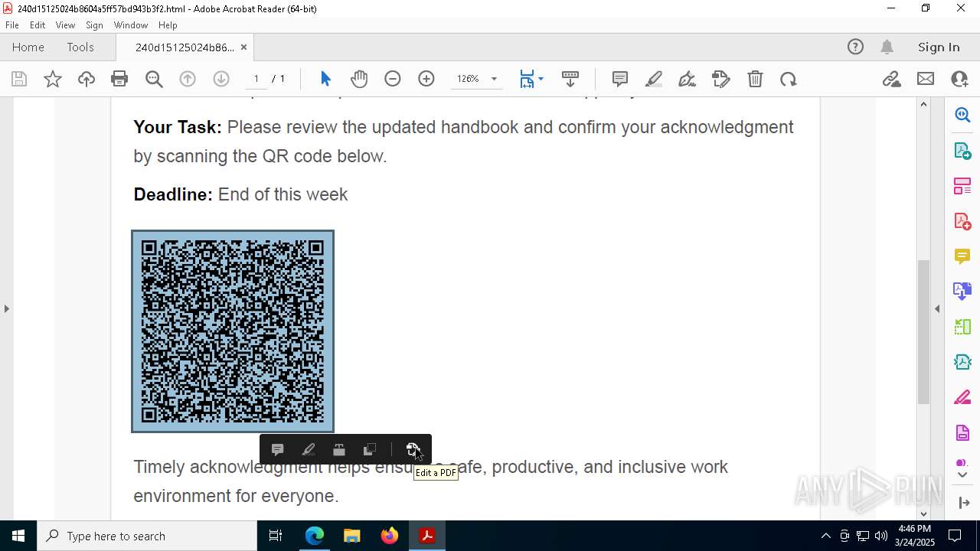
Task: Switch to the Home tab
Action: pos(28,47)
